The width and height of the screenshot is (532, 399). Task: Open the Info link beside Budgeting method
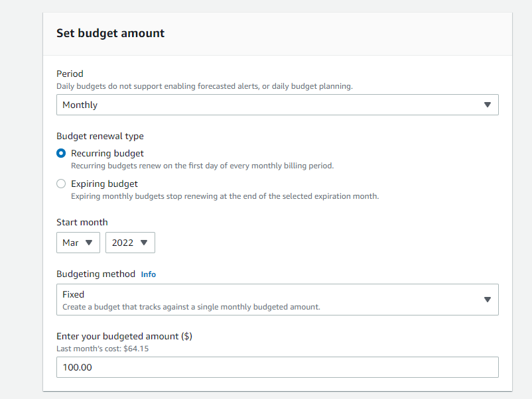tap(149, 274)
